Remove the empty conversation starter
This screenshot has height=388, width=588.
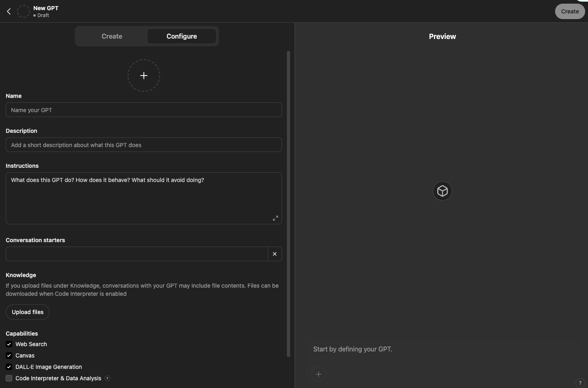(275, 254)
